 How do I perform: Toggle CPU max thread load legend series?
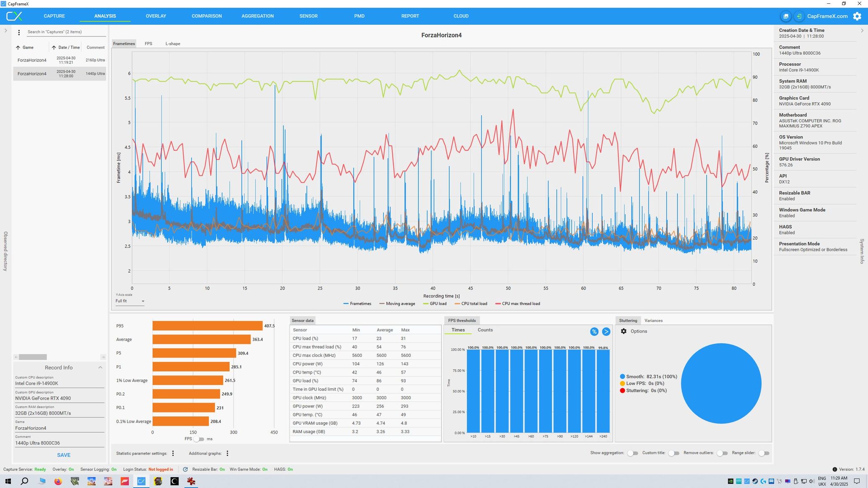point(518,304)
